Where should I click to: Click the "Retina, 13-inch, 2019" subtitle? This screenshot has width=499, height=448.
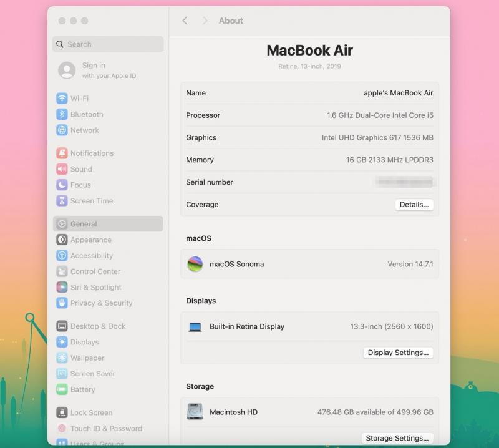point(309,66)
